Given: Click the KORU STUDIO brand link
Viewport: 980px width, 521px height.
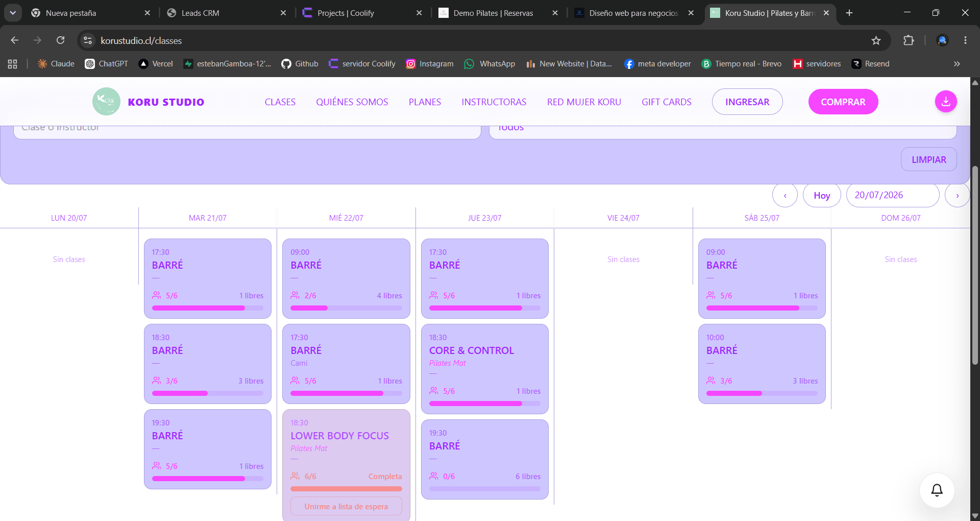Looking at the screenshot, I should point(166,102).
